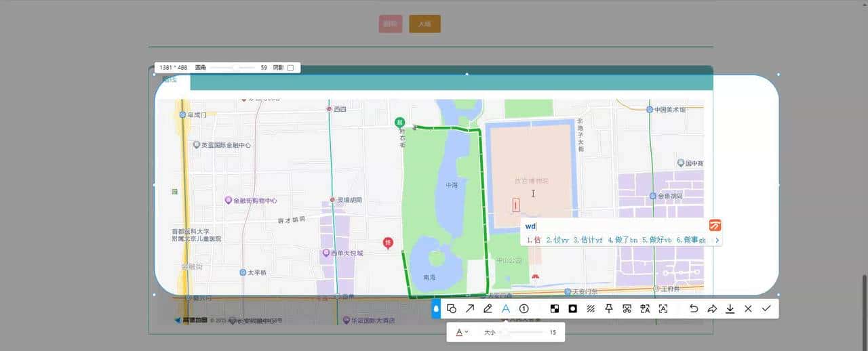Image resolution: width=868 pixels, height=351 pixels.
Task: Click the 南海 lake label
Action: [430, 278]
